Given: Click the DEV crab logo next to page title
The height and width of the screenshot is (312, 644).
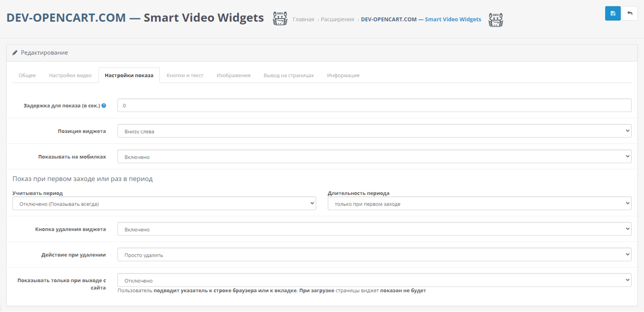Looking at the screenshot, I should [280, 19].
